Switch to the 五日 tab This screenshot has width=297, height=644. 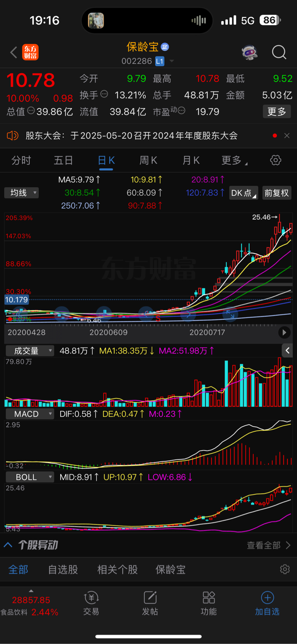coord(63,160)
